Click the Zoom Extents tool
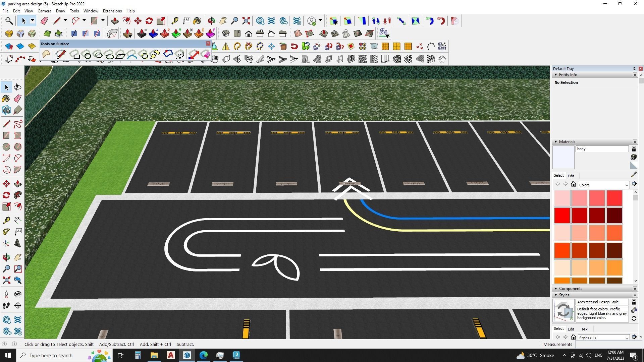644x362 pixels. [6, 280]
